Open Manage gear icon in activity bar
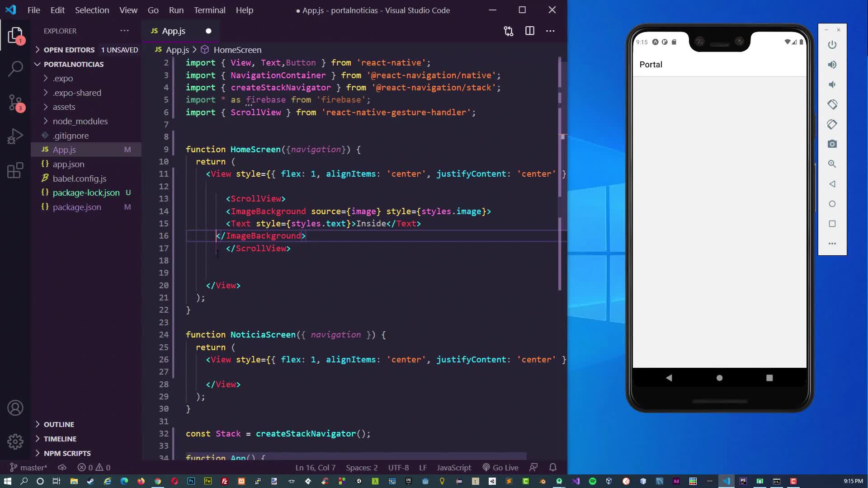868x488 pixels. coord(15,441)
